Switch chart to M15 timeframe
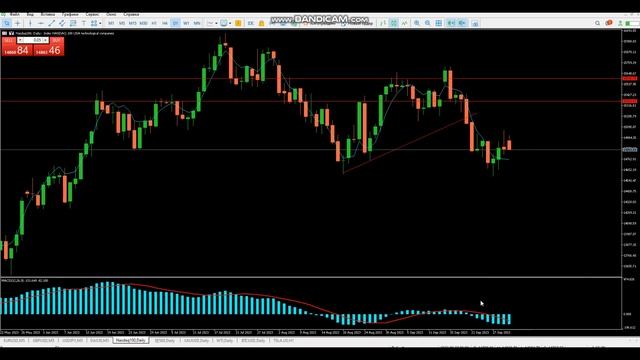 [x=132, y=23]
